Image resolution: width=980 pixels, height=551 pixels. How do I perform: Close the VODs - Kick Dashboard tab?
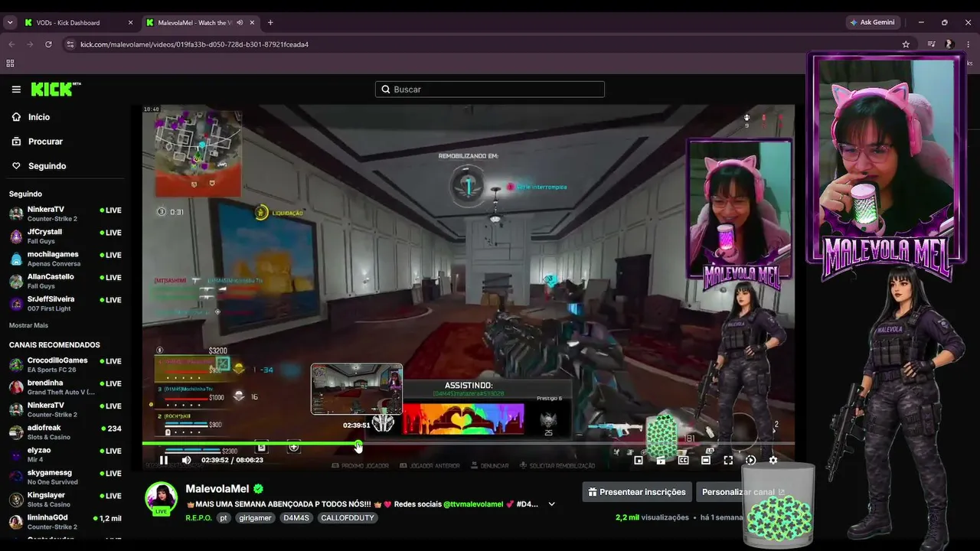tap(130, 23)
